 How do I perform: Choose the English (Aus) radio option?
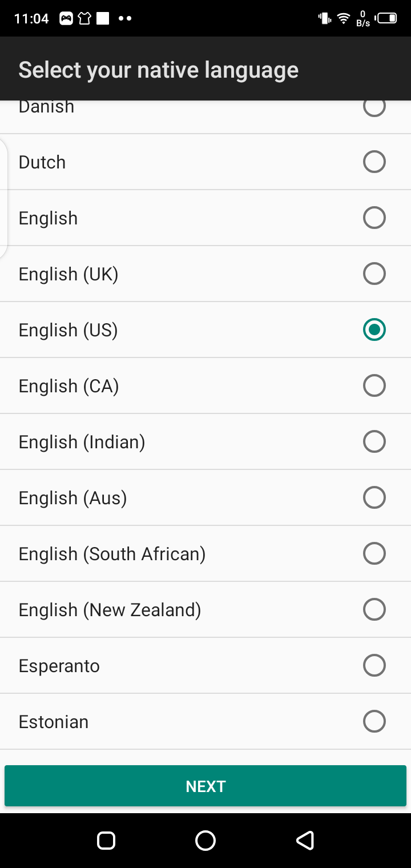click(x=374, y=497)
